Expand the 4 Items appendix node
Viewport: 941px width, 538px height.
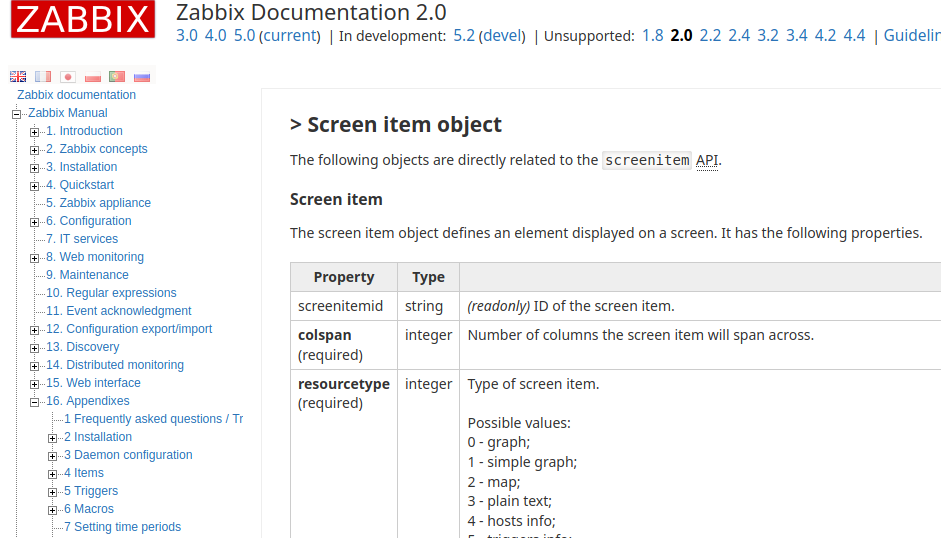point(53,474)
